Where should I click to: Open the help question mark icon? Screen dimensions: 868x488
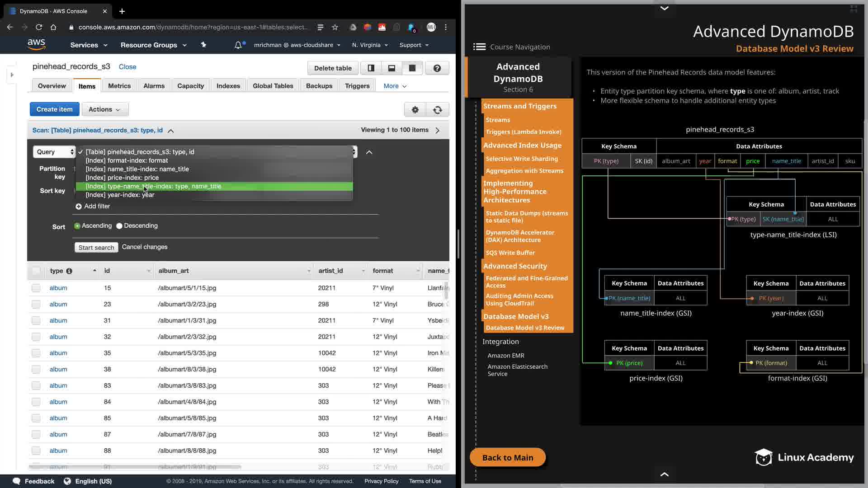pos(437,68)
